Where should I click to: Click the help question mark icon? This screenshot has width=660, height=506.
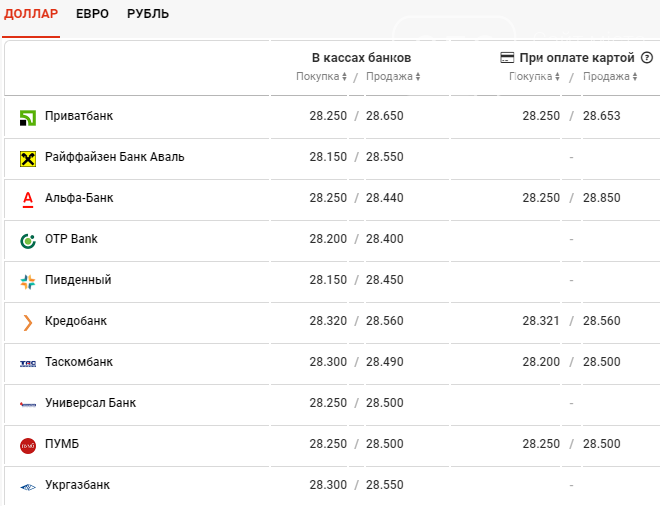coord(647,58)
